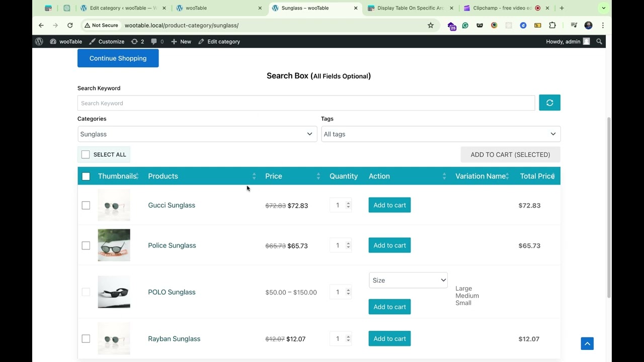The width and height of the screenshot is (644, 362).
Task: Click the POLO Sunglass thumbnail image
Action: pyautogui.click(x=114, y=292)
